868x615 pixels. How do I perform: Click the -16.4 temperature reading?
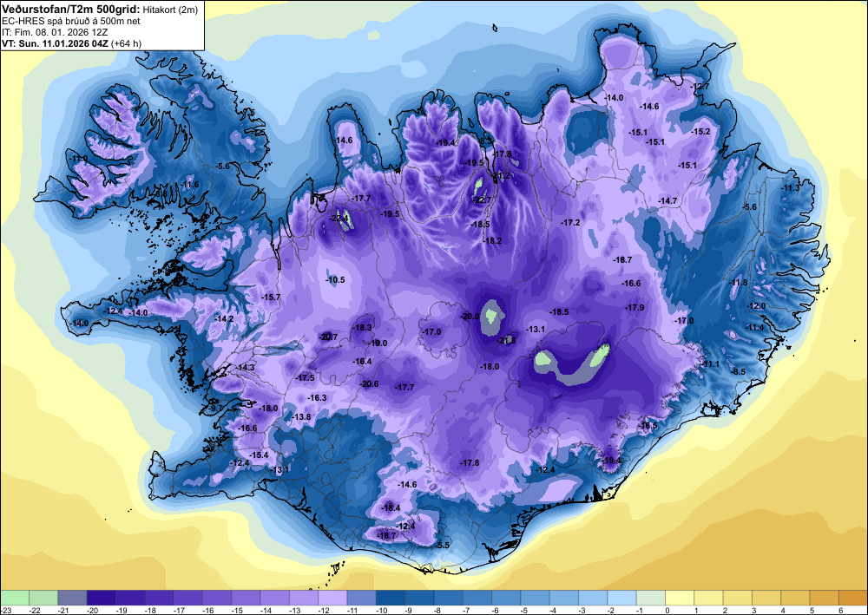point(362,361)
